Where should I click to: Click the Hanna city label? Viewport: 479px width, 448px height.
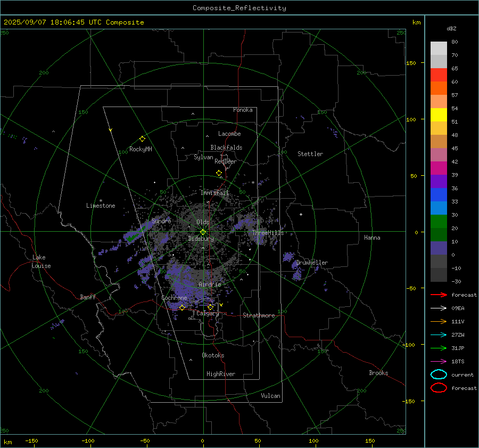click(x=372, y=238)
